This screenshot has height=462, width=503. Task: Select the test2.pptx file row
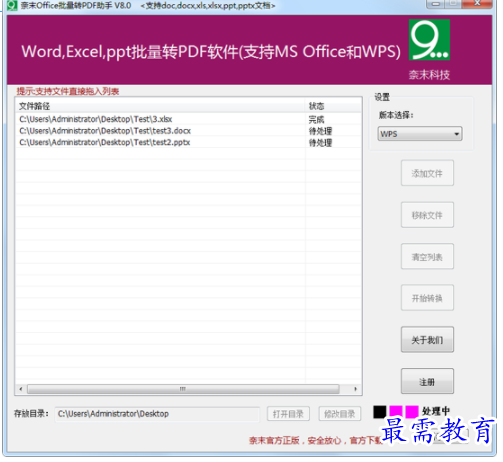coord(188,142)
